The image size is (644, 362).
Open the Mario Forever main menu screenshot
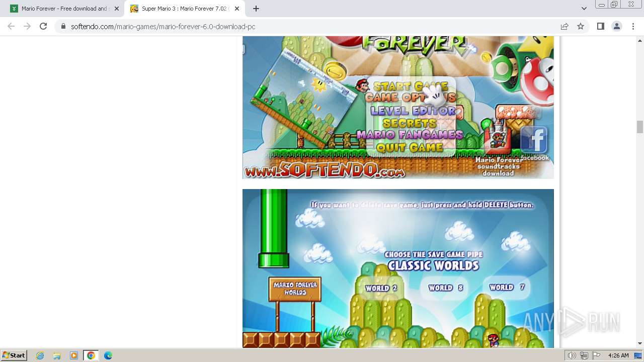tap(398, 107)
